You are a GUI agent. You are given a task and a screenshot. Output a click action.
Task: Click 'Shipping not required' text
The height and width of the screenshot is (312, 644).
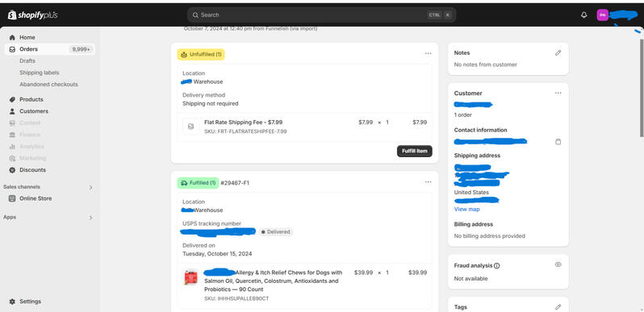point(211,104)
